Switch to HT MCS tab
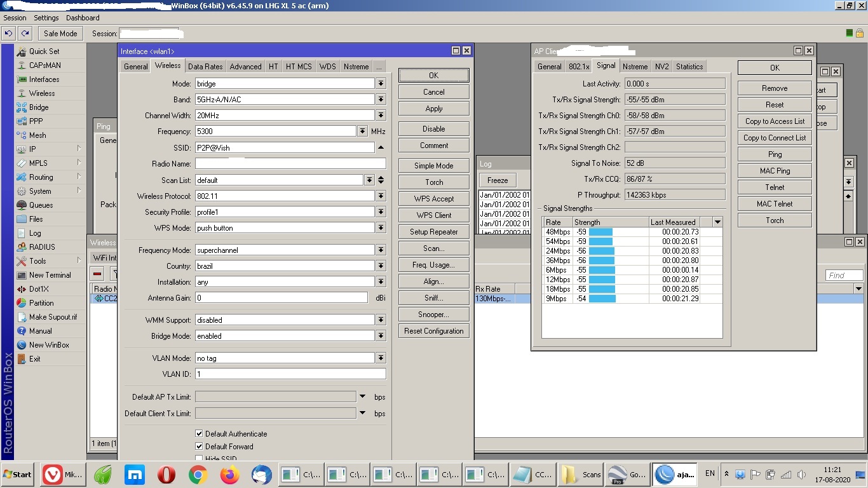This screenshot has width=868, height=488. (299, 66)
